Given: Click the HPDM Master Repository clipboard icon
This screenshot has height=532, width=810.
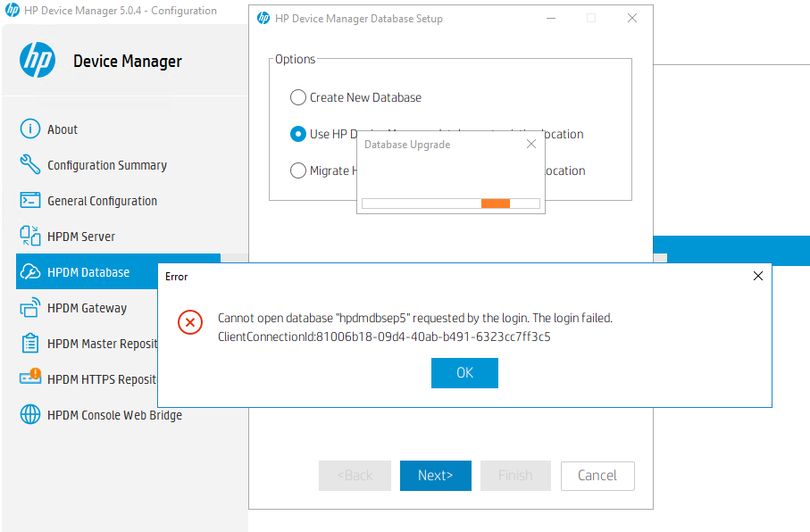Looking at the screenshot, I should pyautogui.click(x=28, y=343).
